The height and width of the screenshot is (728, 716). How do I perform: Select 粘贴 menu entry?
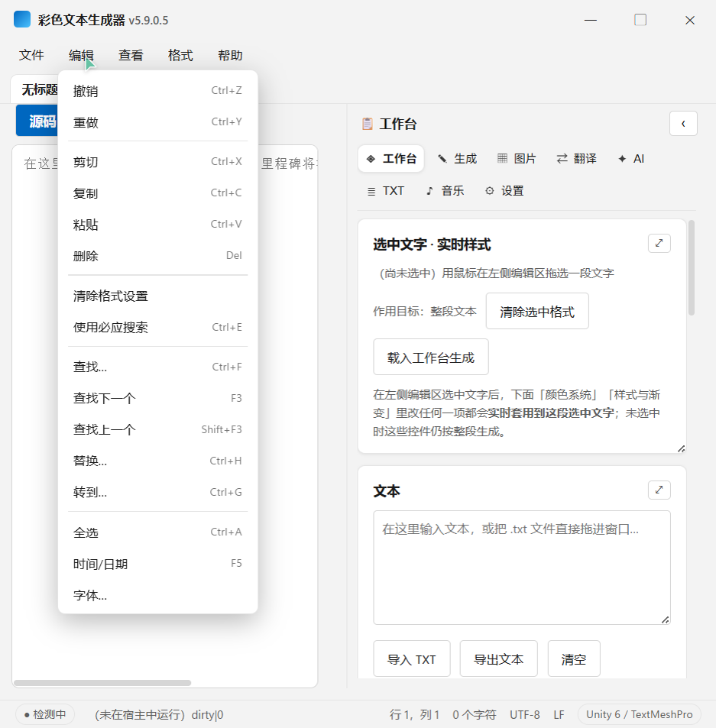[x=158, y=225]
